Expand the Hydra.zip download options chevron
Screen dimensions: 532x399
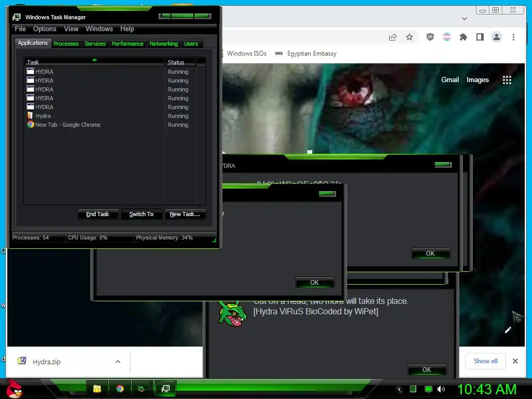[x=118, y=362]
